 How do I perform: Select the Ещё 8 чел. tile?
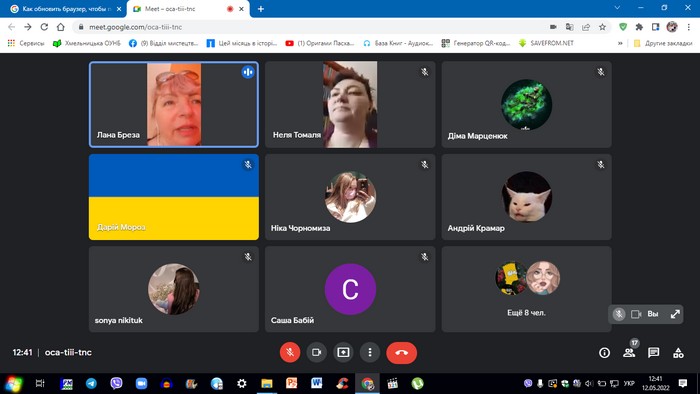tap(526, 289)
